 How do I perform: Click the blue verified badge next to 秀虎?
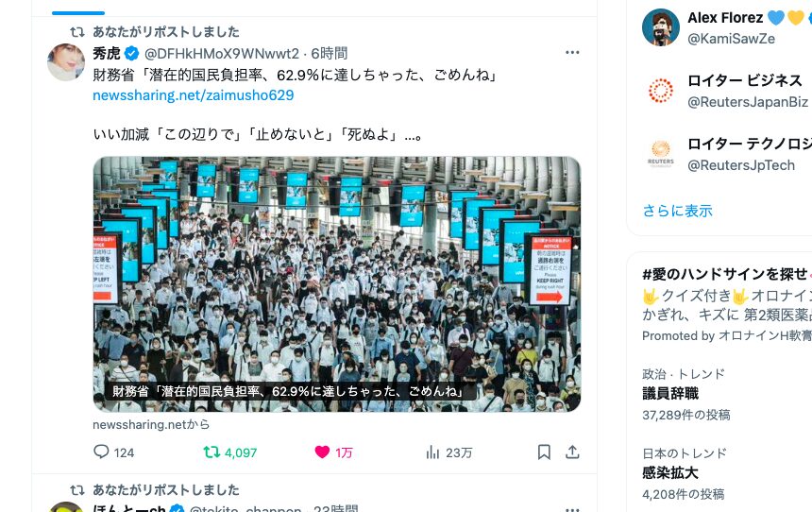coord(132,54)
